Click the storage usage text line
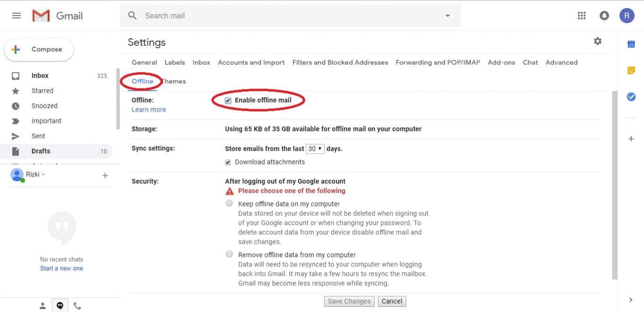Image resolution: width=644 pixels, height=312 pixels. [323, 129]
